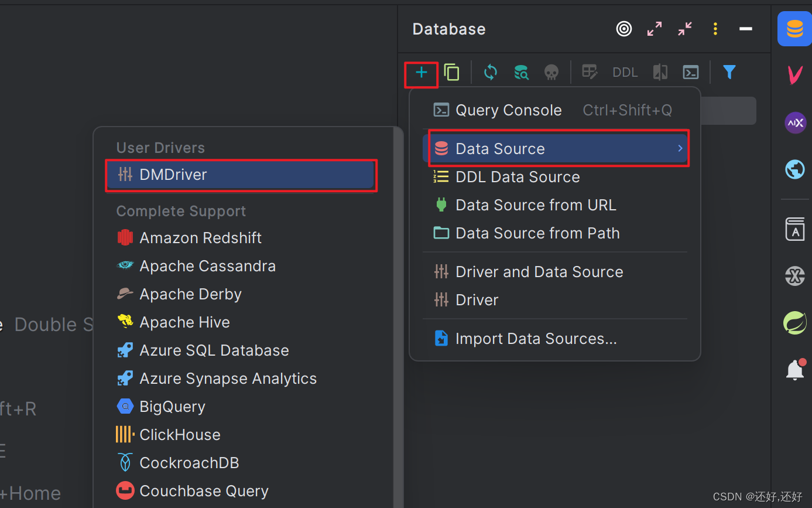The height and width of the screenshot is (508, 812).
Task: Click the Edit table icon in toolbar
Action: point(590,72)
